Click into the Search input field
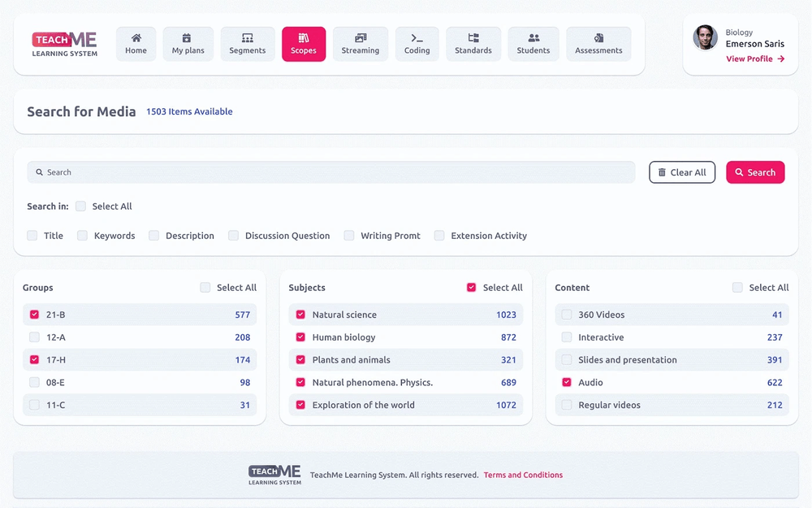The width and height of the screenshot is (812, 508). pos(333,172)
